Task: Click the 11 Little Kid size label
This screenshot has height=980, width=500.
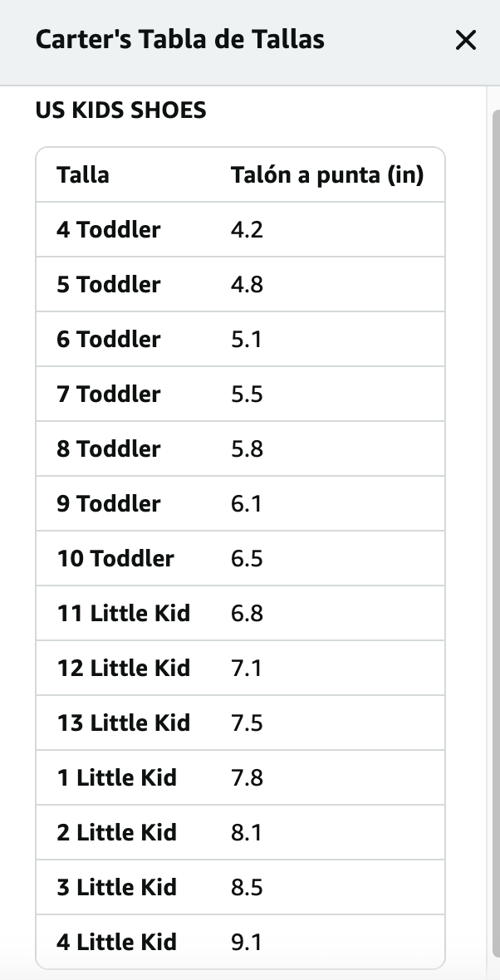Action: [124, 614]
